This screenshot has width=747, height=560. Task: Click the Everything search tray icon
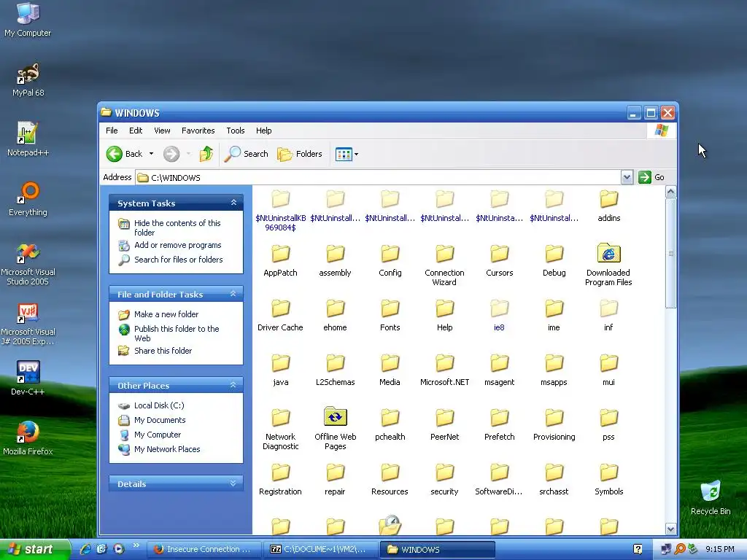coord(679,549)
